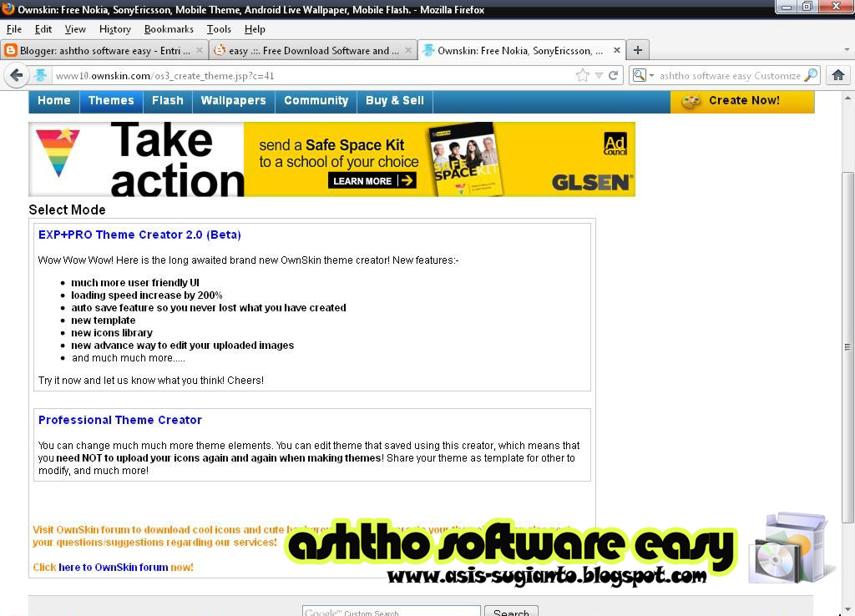Open Firefox home page via home icon
The image size is (855, 616).
click(x=838, y=75)
